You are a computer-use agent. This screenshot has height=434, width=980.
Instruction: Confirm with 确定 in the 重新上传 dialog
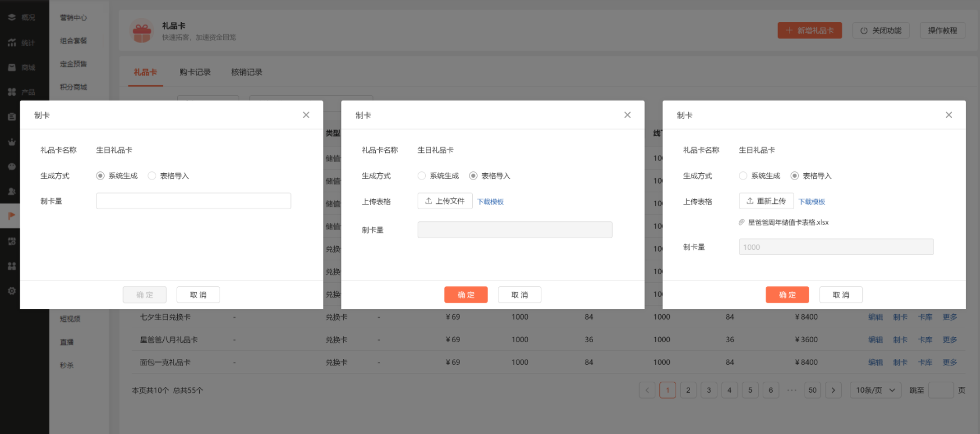pyautogui.click(x=787, y=295)
